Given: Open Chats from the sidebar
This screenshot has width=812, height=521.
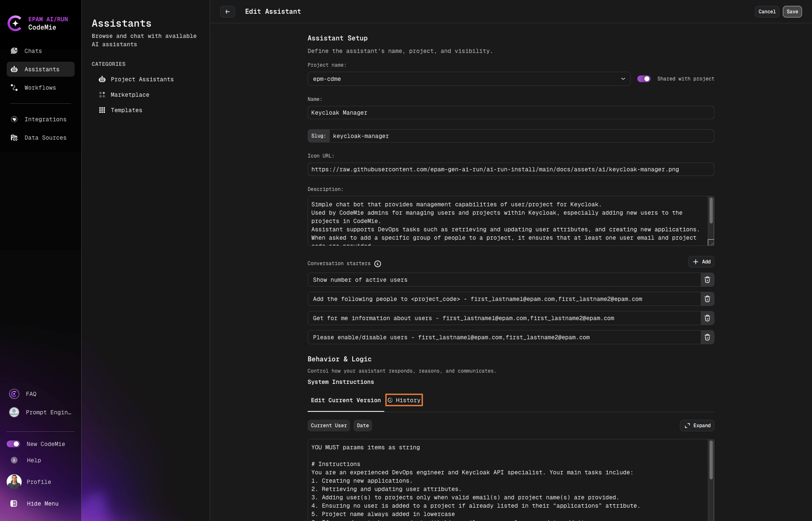Looking at the screenshot, I should [33, 51].
